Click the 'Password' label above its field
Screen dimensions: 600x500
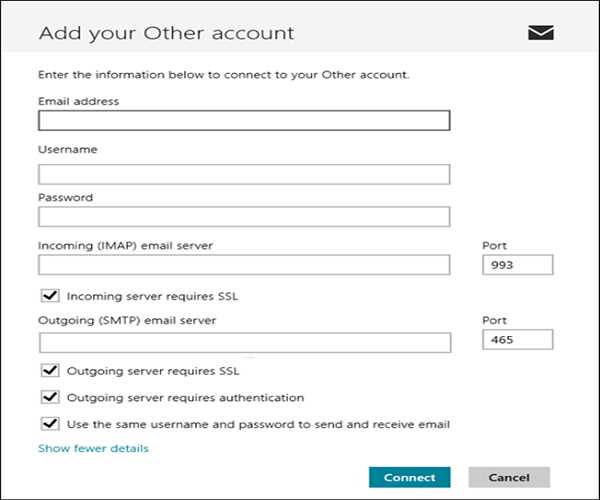pos(65,198)
